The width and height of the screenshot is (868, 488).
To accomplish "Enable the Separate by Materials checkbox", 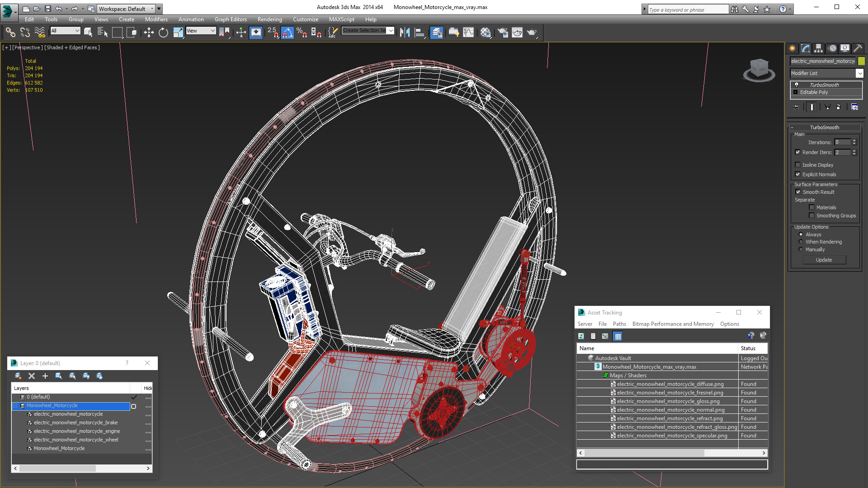I will tap(811, 207).
